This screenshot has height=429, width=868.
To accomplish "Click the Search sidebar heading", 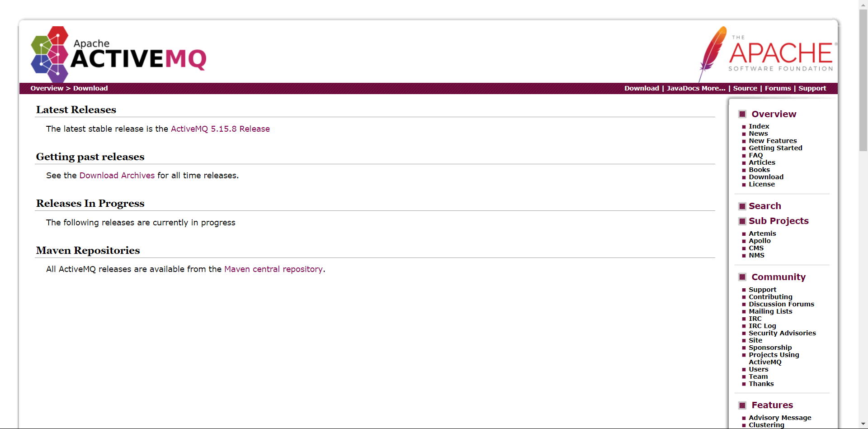I will [x=764, y=206].
